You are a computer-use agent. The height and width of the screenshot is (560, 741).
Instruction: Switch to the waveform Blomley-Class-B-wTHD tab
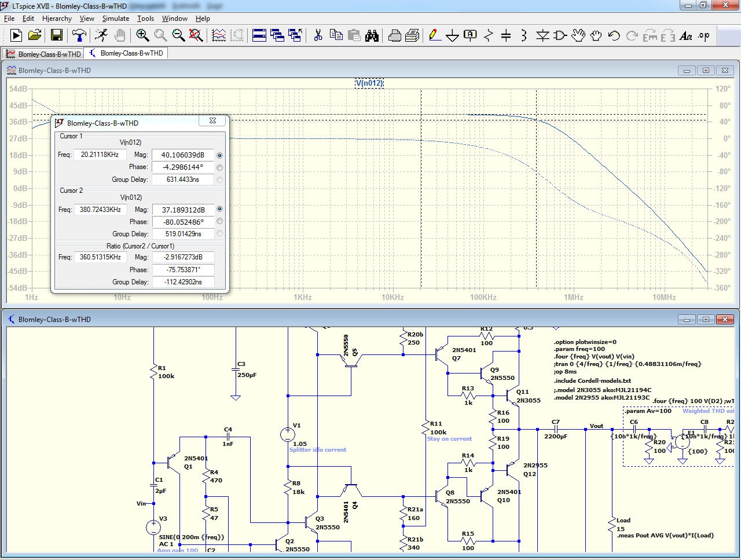pos(43,54)
